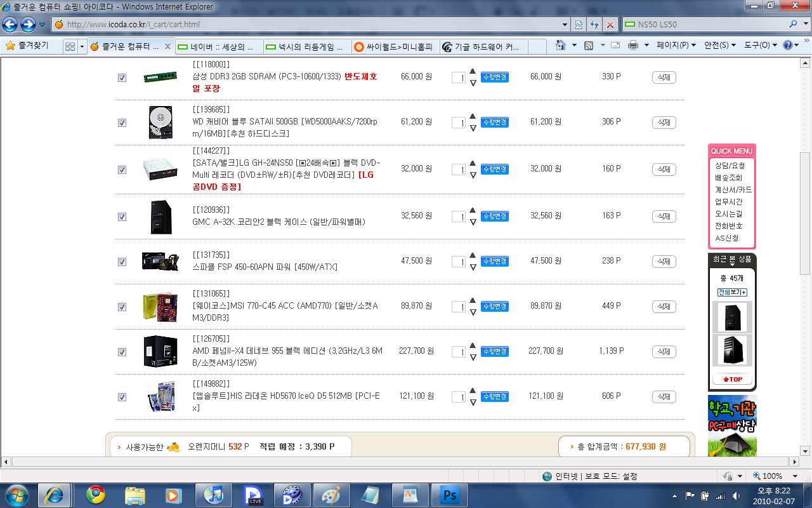Click the network signal icon in the system tray
This screenshot has height=508, width=812.
(x=720, y=495)
